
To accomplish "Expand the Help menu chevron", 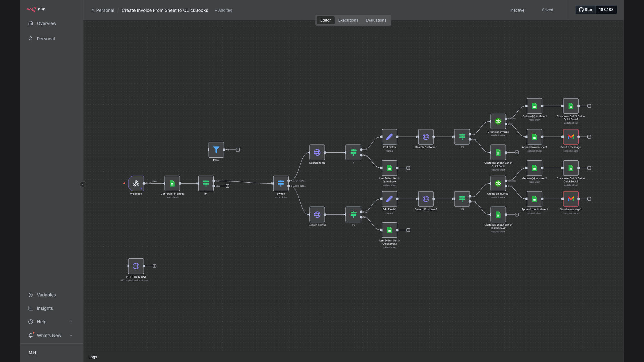I will point(71,322).
